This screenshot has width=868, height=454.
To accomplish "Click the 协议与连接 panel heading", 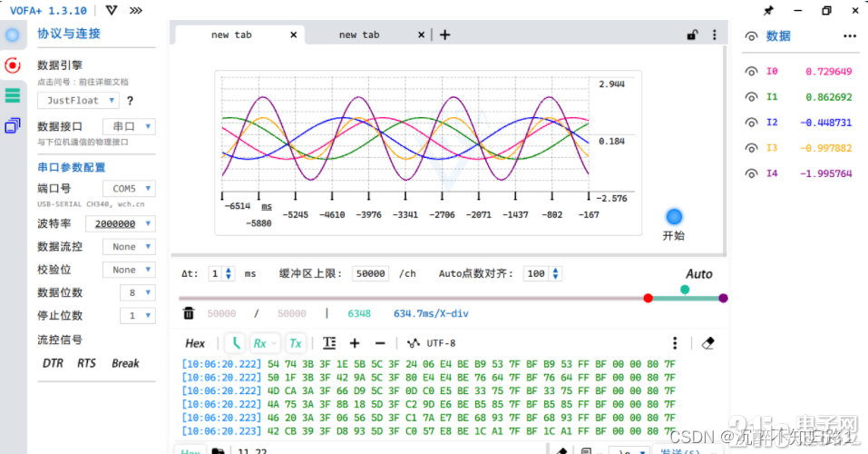I will click(69, 34).
